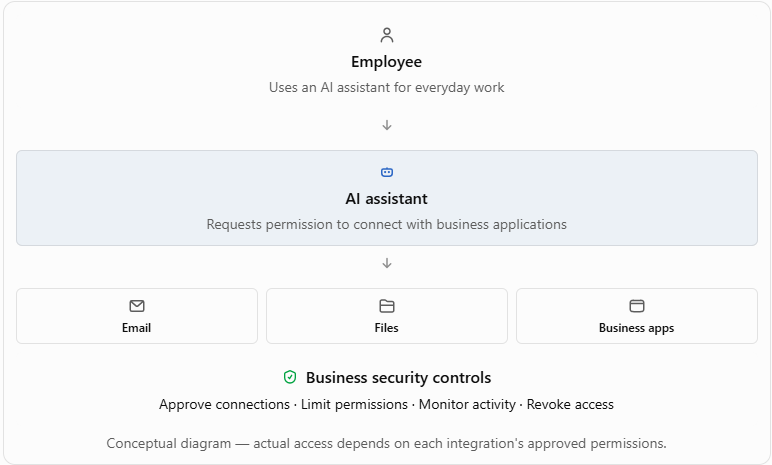Click the Files folder icon
This screenshot has width=772, height=465.
(387, 306)
